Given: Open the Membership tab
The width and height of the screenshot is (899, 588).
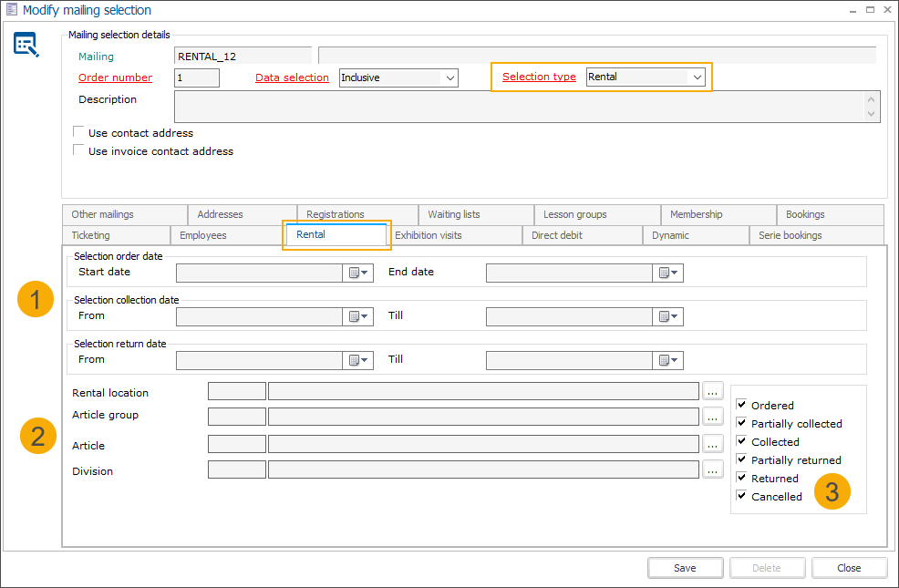Looking at the screenshot, I should [x=696, y=214].
